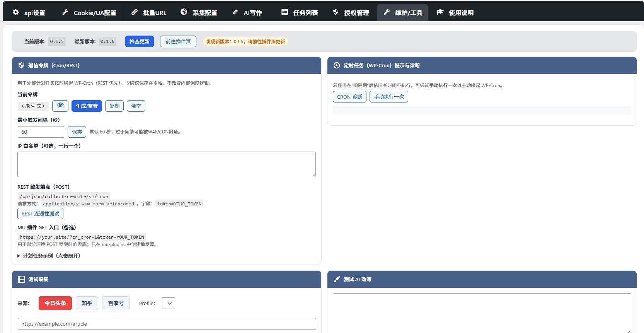Image resolution: width=644 pixels, height=333 pixels.
Task: Click the pencil icon for AI写作
Action: 235,12
